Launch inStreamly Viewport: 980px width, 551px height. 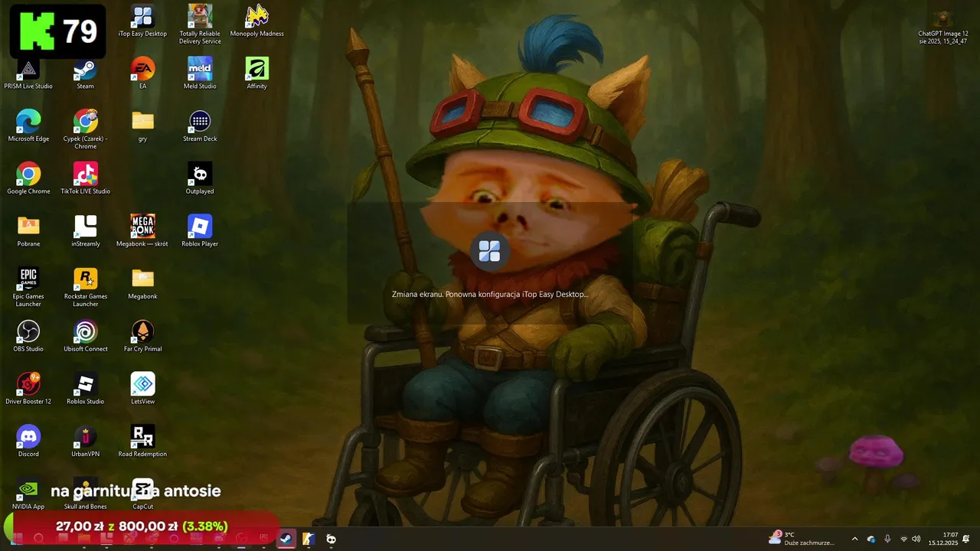[x=85, y=231]
